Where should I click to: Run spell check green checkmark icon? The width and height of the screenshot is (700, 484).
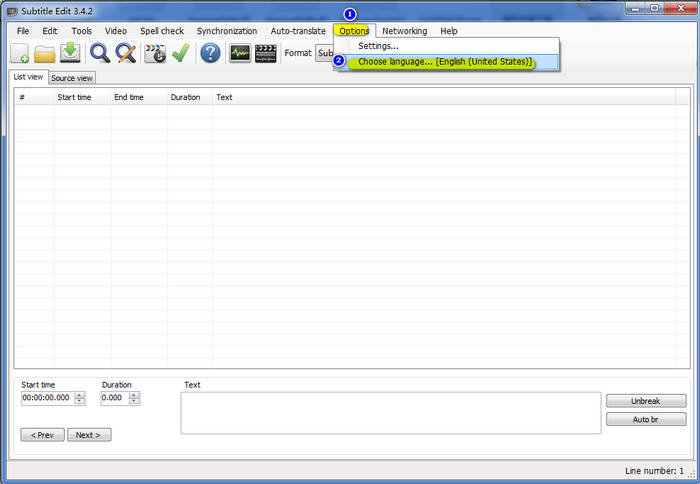[x=180, y=53]
